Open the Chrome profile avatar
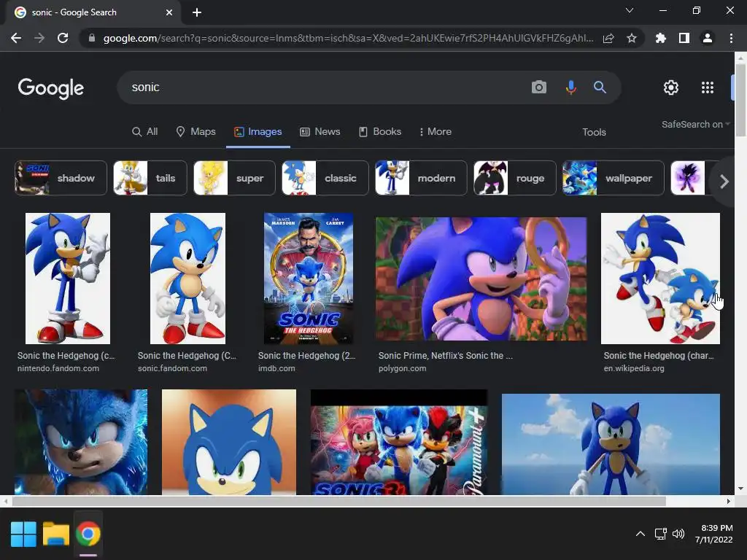The image size is (747, 560). (707, 38)
